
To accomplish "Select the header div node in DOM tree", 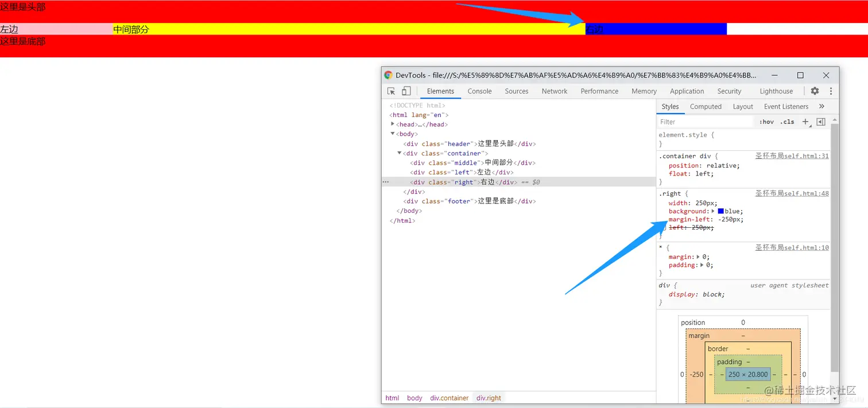I will pos(470,143).
